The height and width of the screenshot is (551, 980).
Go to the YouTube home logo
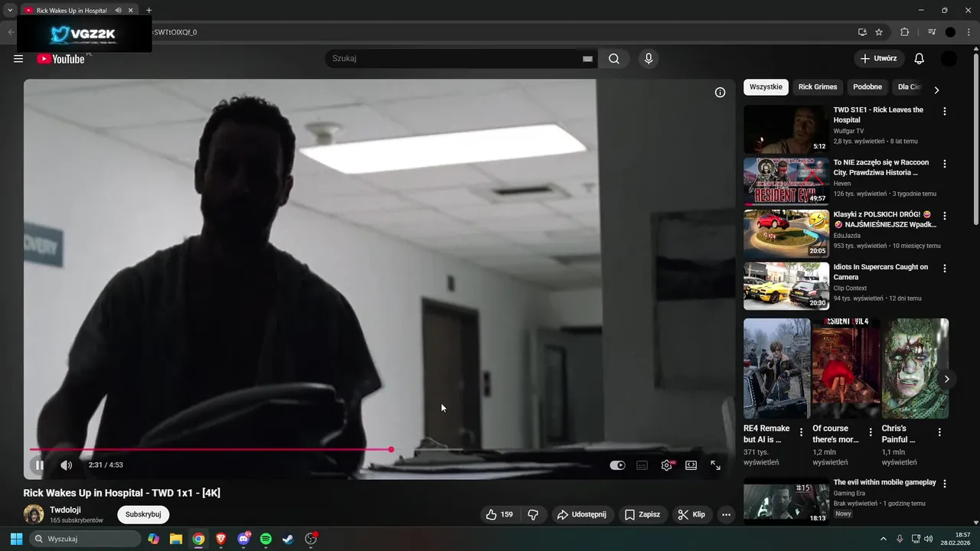point(60,59)
